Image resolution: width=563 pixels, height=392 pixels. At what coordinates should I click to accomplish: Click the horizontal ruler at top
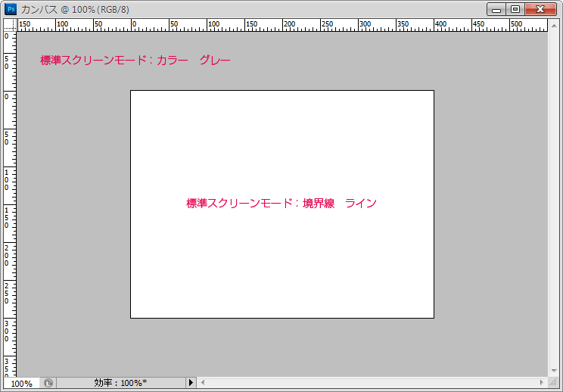coord(282,25)
